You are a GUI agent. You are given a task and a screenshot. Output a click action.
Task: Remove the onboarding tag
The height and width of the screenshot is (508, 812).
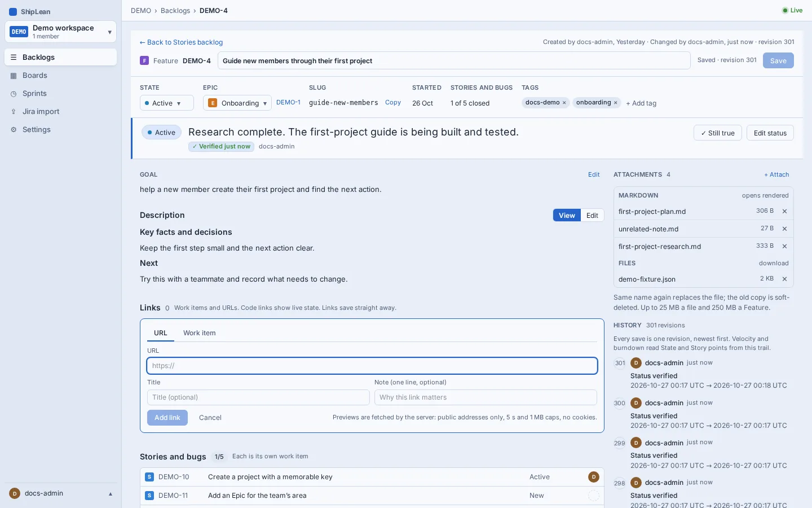click(x=615, y=103)
